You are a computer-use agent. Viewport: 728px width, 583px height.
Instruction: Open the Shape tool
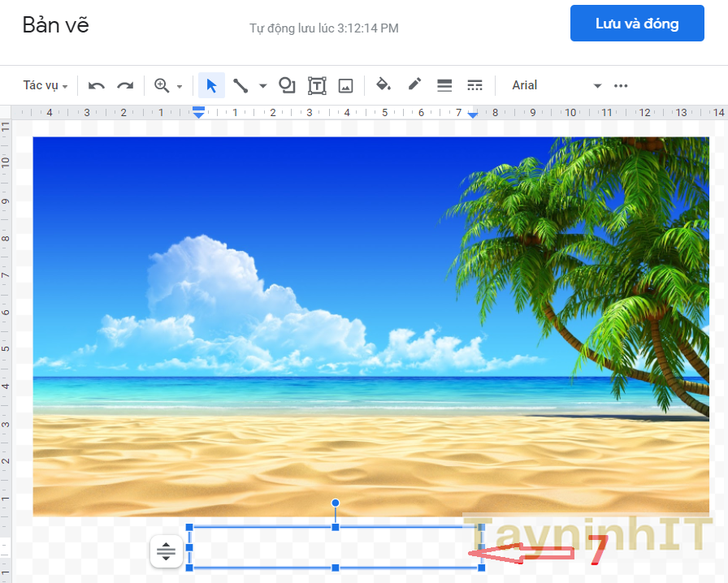(x=287, y=85)
